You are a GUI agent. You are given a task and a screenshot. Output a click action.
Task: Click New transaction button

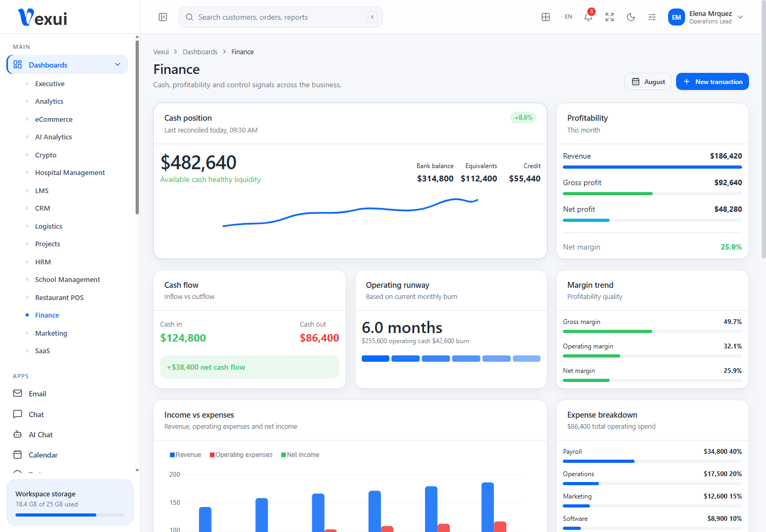[x=712, y=81]
